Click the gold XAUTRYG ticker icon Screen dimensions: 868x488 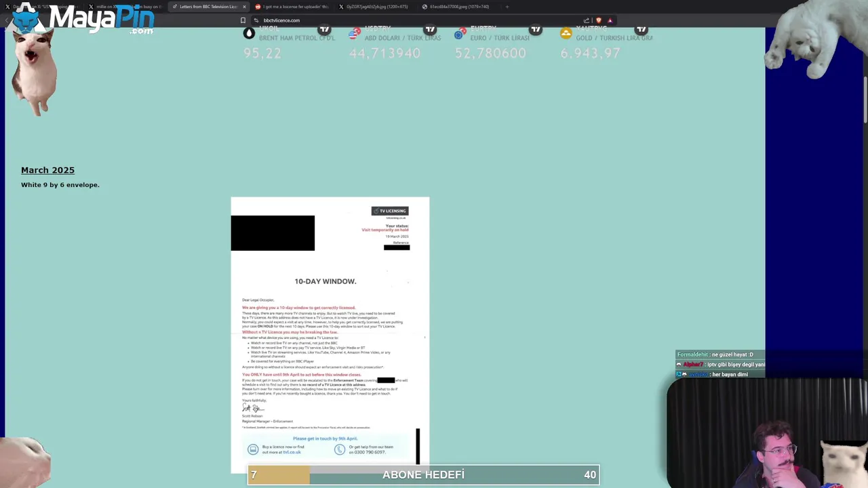coord(566,33)
